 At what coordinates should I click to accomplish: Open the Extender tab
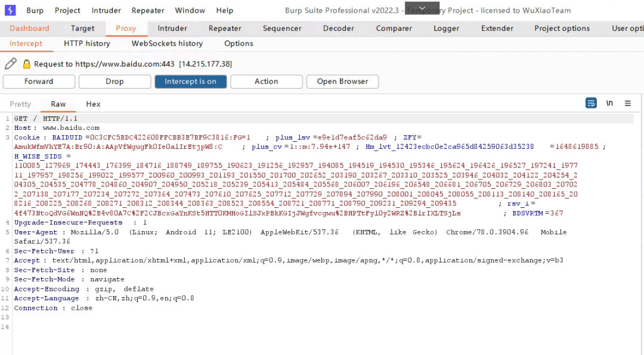(x=497, y=29)
